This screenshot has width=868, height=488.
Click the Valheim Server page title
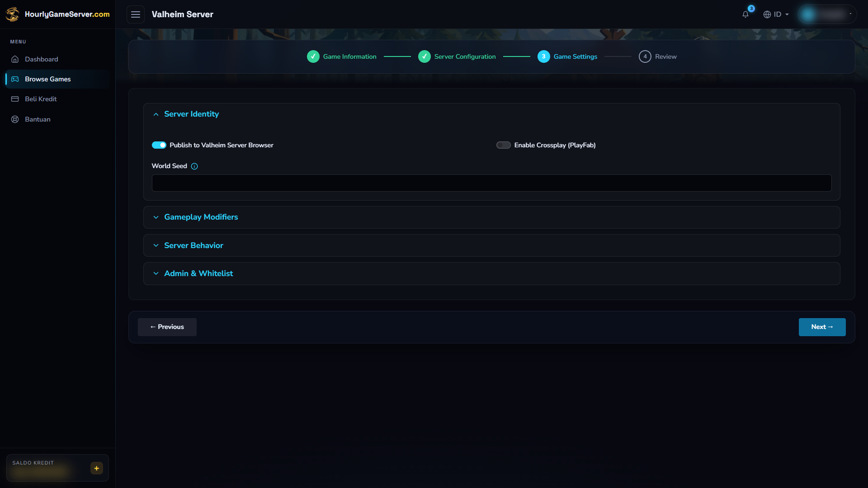(182, 14)
